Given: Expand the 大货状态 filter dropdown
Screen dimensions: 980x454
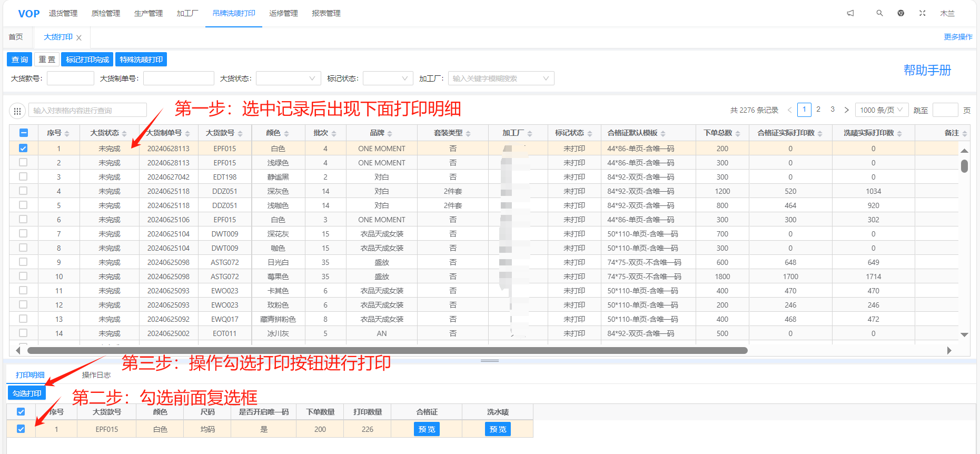Looking at the screenshot, I should pyautogui.click(x=288, y=78).
